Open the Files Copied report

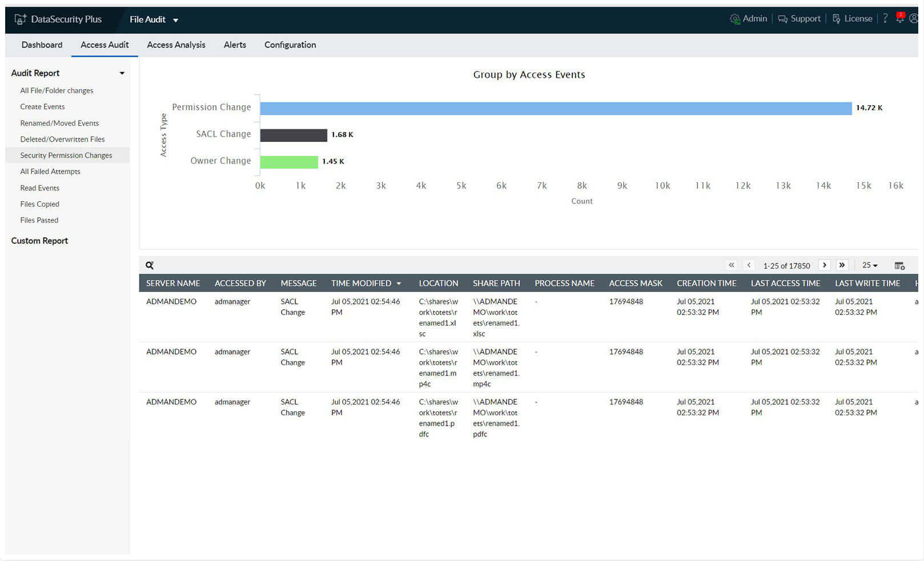coord(39,203)
